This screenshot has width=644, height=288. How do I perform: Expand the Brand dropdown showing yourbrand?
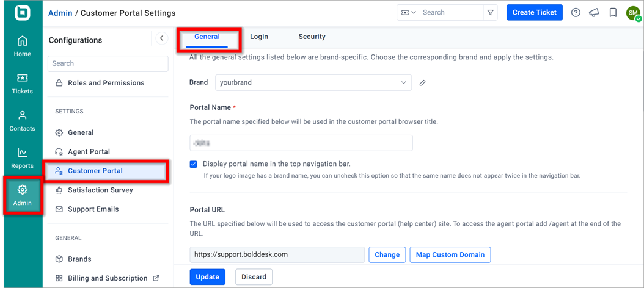[313, 82]
